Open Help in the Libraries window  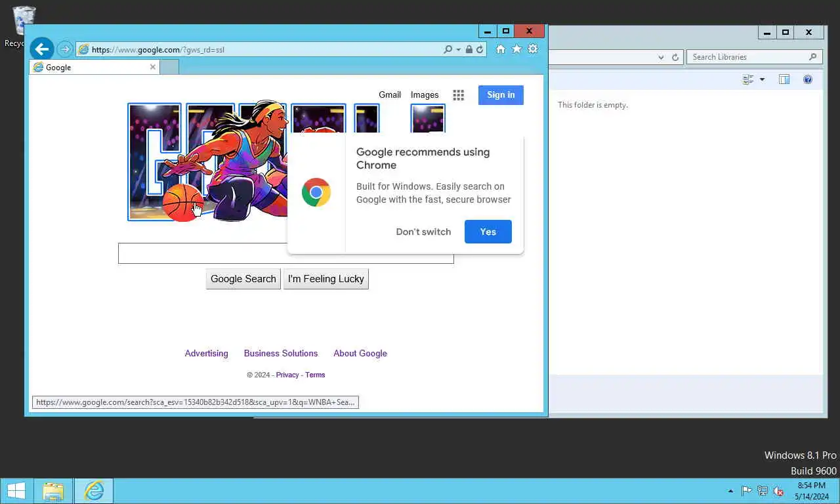(x=808, y=79)
